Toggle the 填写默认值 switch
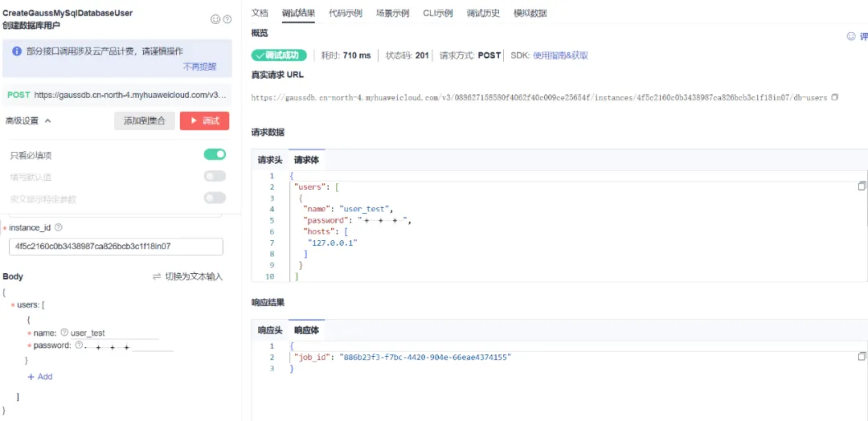The width and height of the screenshot is (868, 421). tap(215, 176)
